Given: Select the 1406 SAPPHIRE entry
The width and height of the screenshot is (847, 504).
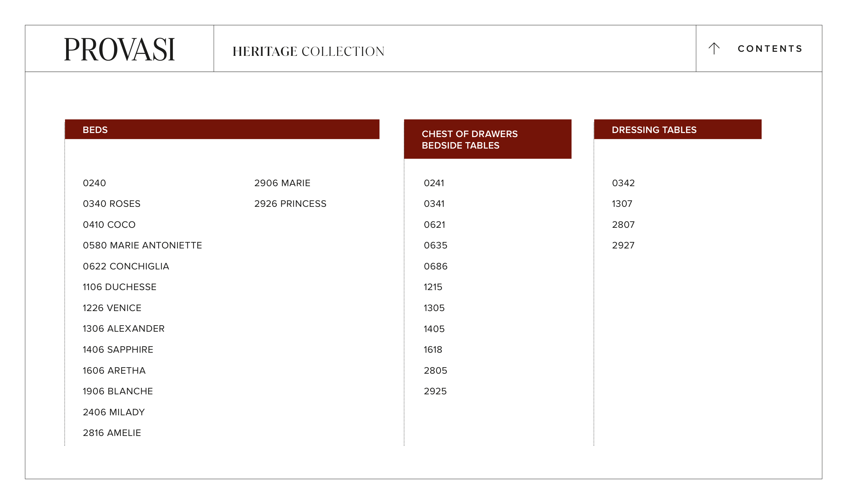Looking at the screenshot, I should 118,350.
